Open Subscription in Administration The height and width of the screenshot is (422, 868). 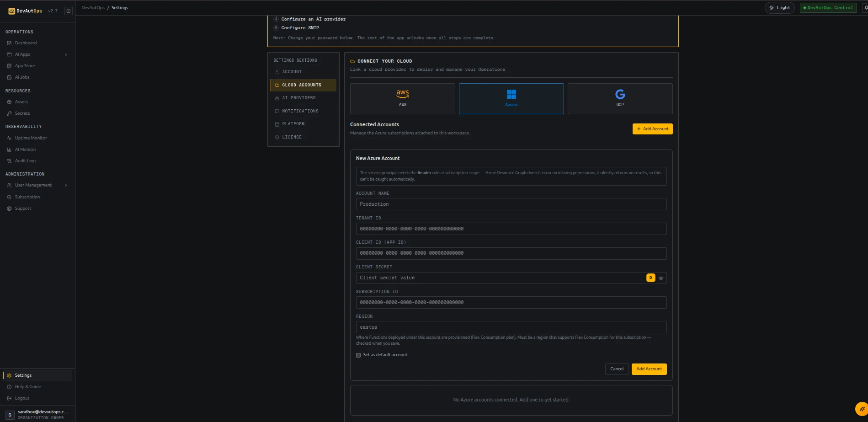(27, 197)
